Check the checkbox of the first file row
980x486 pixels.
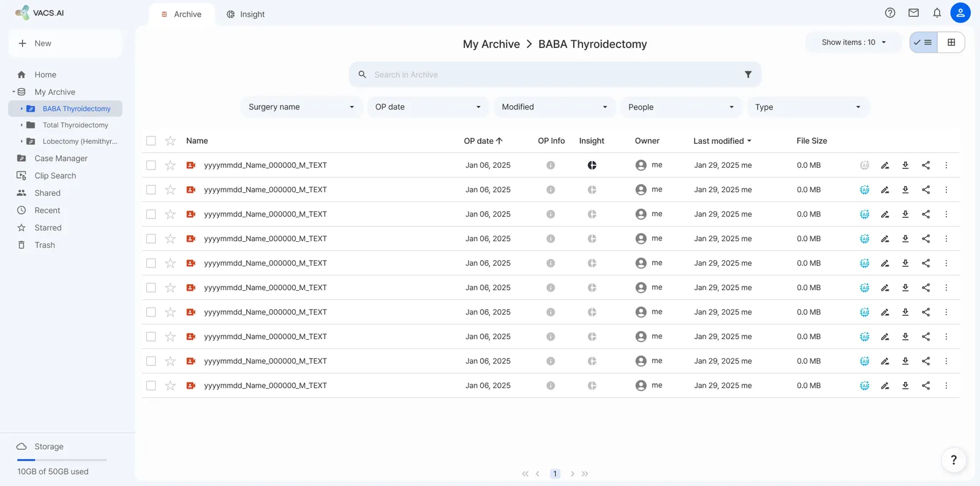tap(151, 165)
